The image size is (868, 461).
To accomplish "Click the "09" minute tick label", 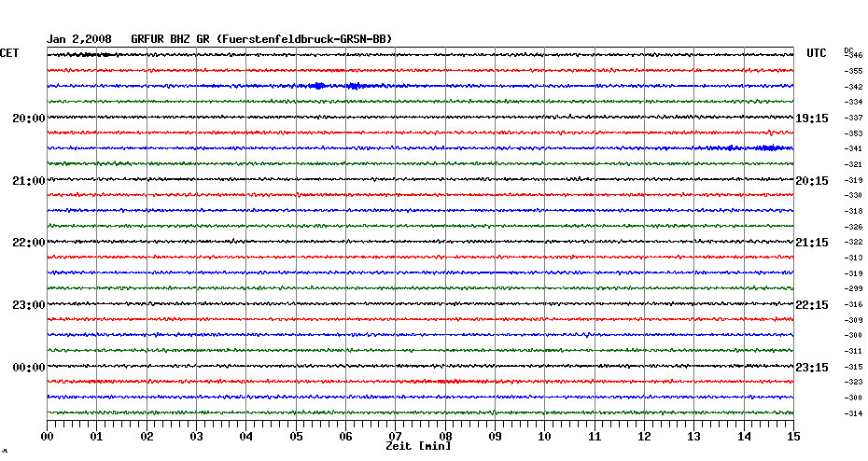I will pos(495,437).
